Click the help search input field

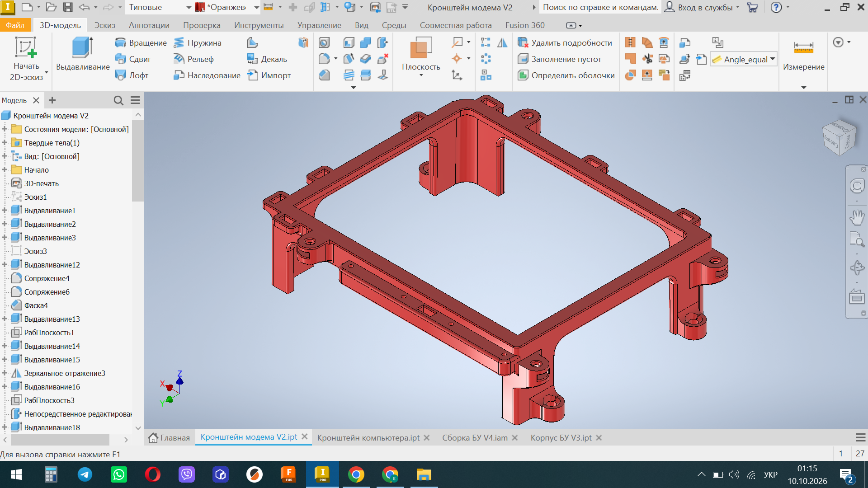600,8
